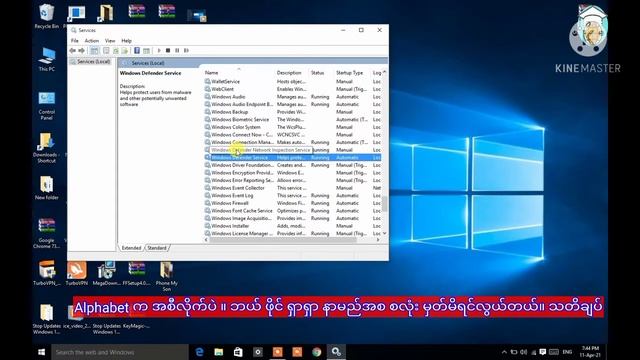This screenshot has width=640, height=360.
Task: Select the Windows Audio Endpoint Builder row
Action: [292, 104]
